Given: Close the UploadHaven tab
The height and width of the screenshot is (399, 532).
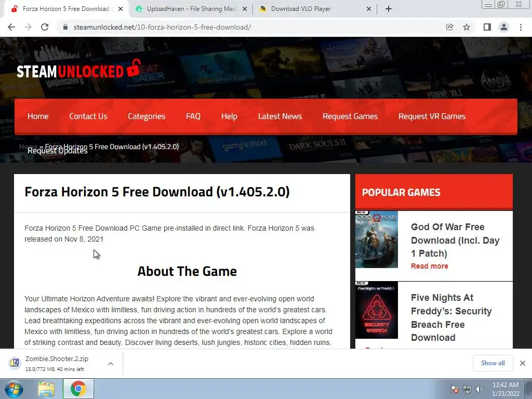Looking at the screenshot, I should (x=245, y=9).
